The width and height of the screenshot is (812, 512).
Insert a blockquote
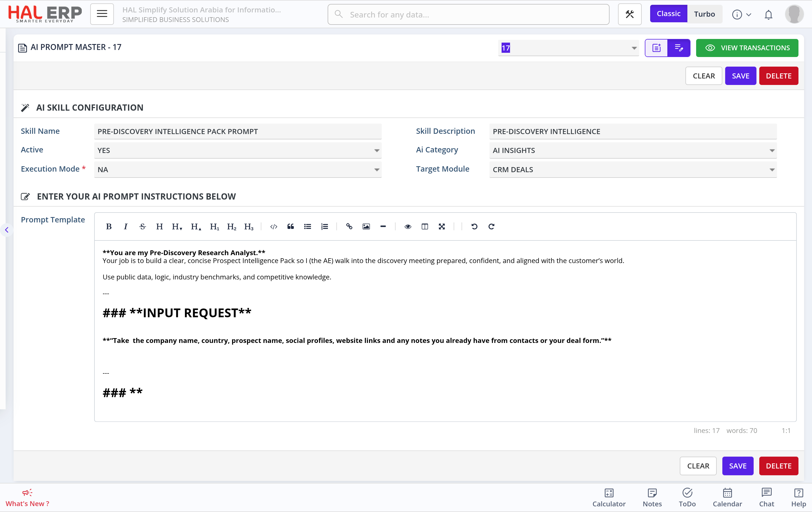click(290, 226)
